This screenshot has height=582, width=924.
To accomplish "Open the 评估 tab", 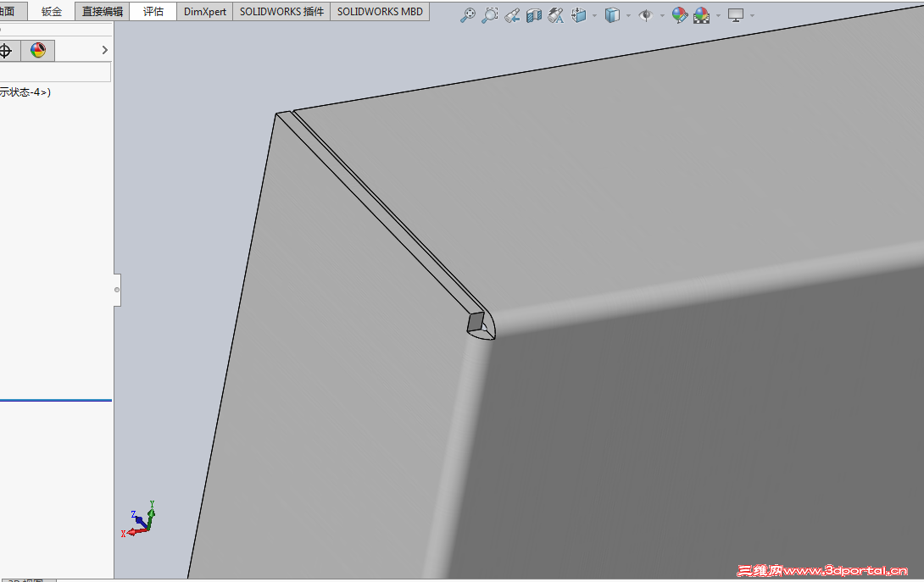I will [x=153, y=11].
